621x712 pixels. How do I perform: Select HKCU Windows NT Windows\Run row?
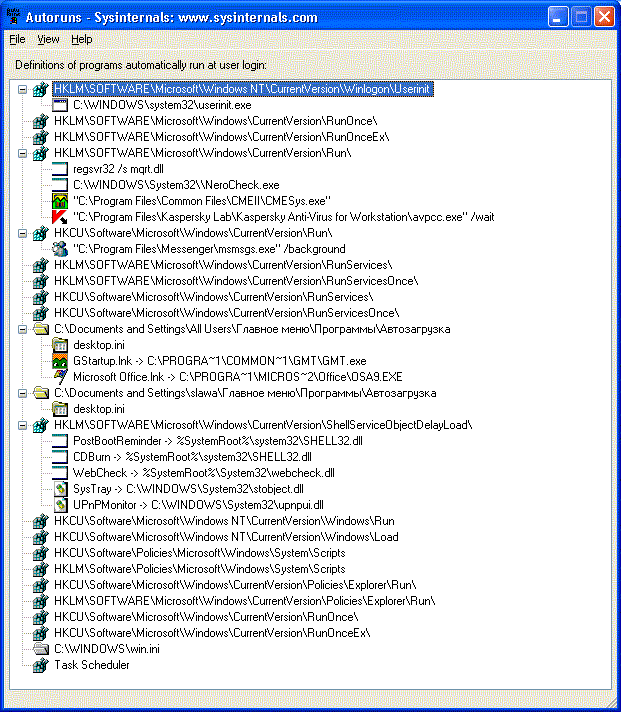tap(224, 521)
